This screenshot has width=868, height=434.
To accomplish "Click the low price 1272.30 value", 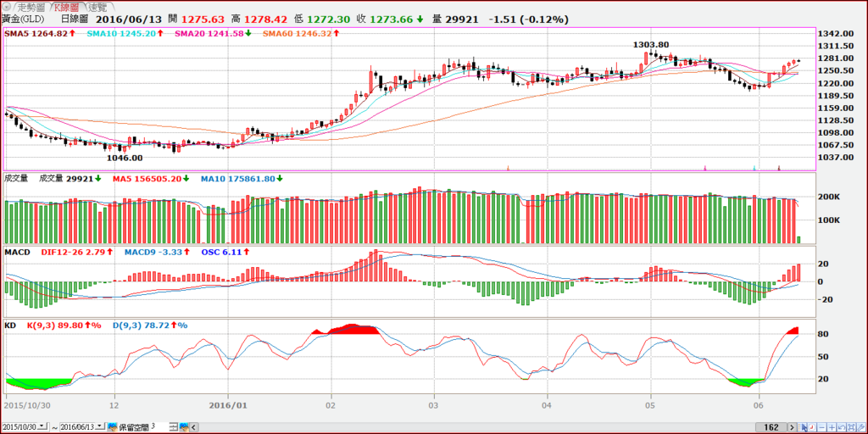I will click(328, 19).
